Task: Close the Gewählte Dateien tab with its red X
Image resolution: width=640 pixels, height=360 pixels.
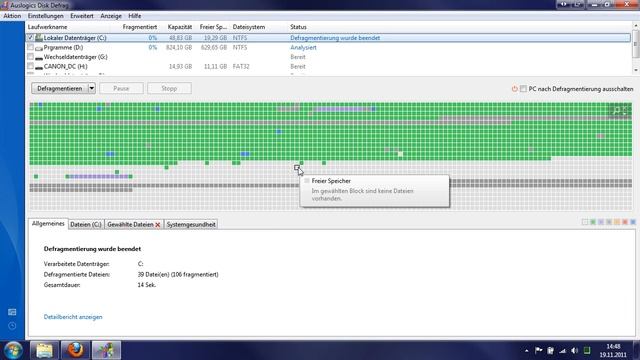Action: [158, 225]
